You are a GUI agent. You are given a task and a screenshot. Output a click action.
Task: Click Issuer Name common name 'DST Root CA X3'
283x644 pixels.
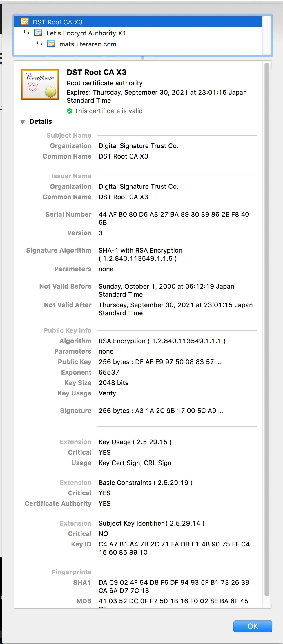(124, 197)
